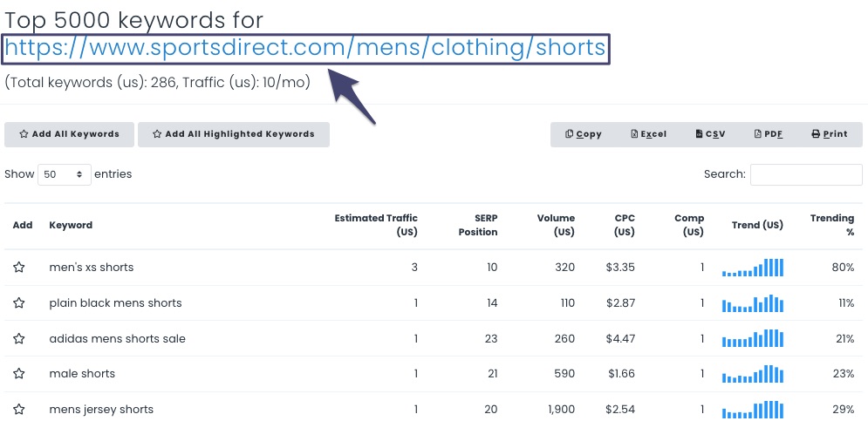Screen dimensions: 868x421
Task: Click Add All Highlighted Keywords button
Action: (233, 134)
